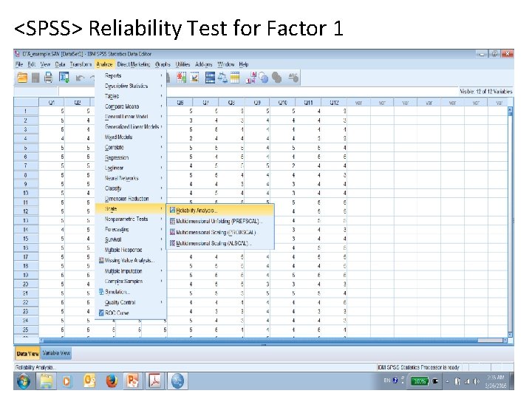Viewport: 532px width, 399px height.
Task: Choose Reliability Analysis from the Scale submenu
Action: click(x=220, y=211)
